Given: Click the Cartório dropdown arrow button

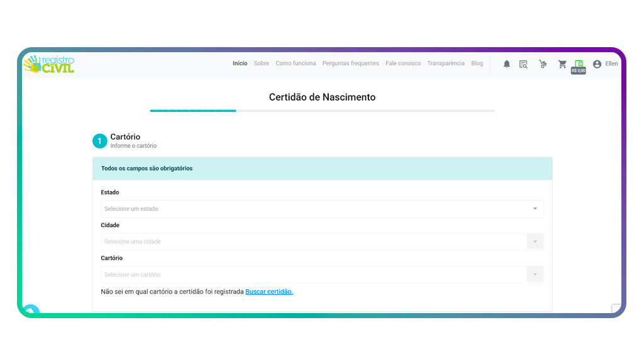Looking at the screenshot, I should (535, 275).
